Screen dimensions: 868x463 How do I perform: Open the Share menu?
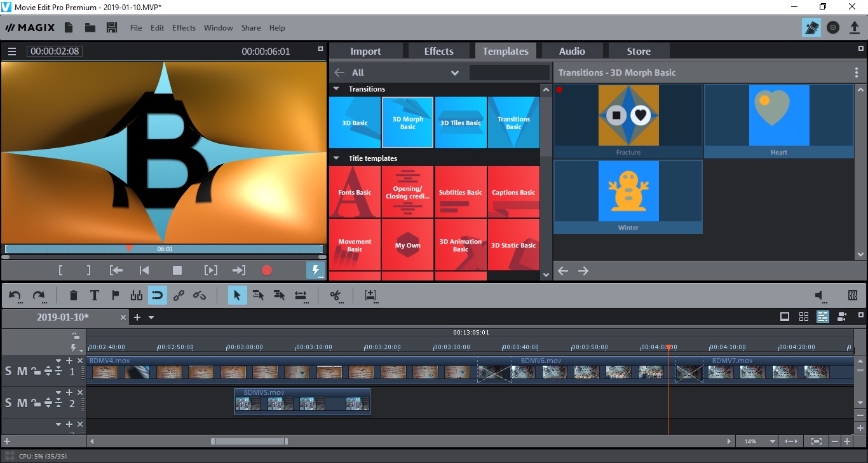251,28
